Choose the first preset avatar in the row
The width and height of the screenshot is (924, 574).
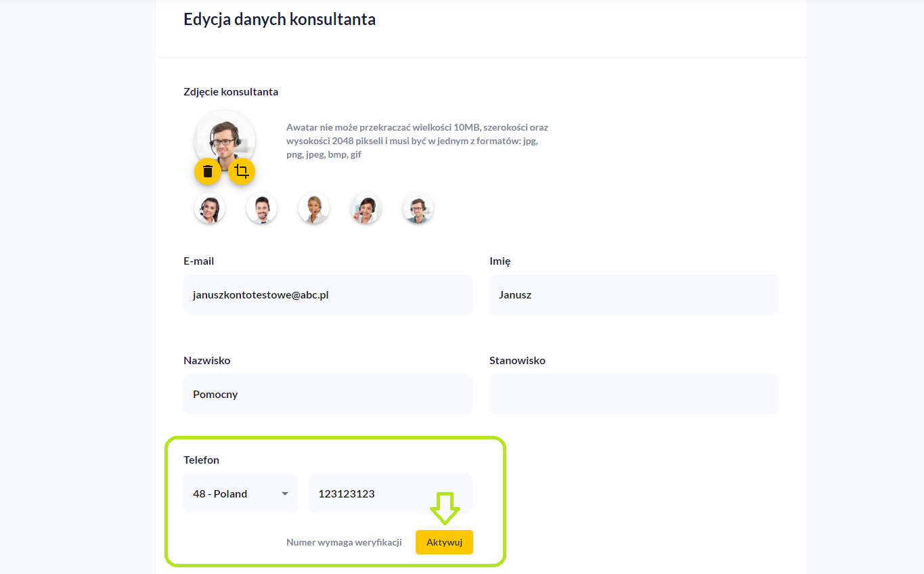tap(210, 208)
